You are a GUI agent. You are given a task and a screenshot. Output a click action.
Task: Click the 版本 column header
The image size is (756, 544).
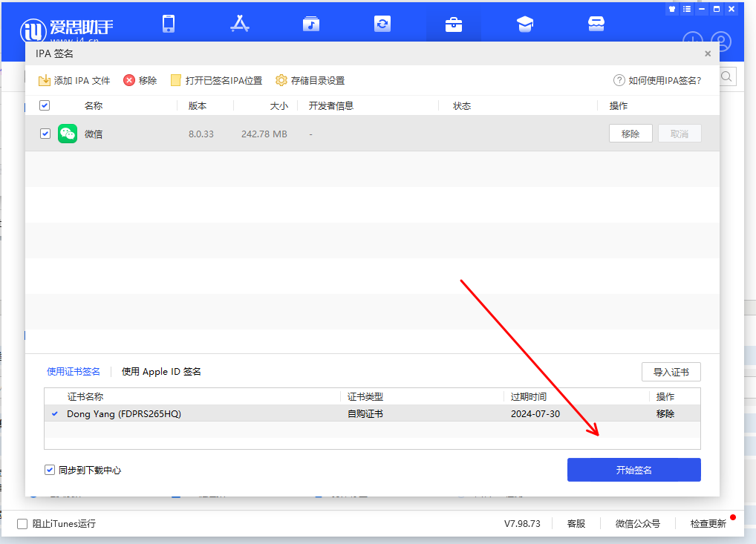(x=198, y=106)
